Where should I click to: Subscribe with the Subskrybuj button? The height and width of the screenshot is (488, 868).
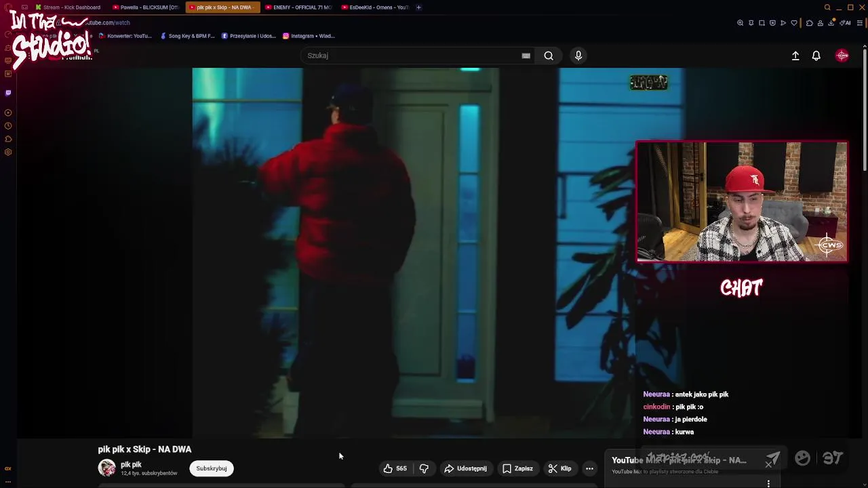[212, 468]
